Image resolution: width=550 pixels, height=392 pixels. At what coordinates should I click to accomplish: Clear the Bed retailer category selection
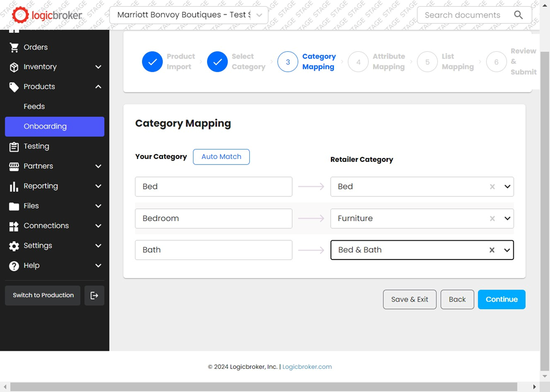pos(492,187)
